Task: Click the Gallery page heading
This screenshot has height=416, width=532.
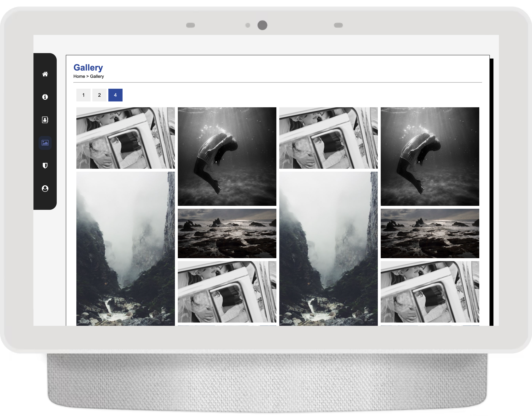Action: pyautogui.click(x=88, y=67)
